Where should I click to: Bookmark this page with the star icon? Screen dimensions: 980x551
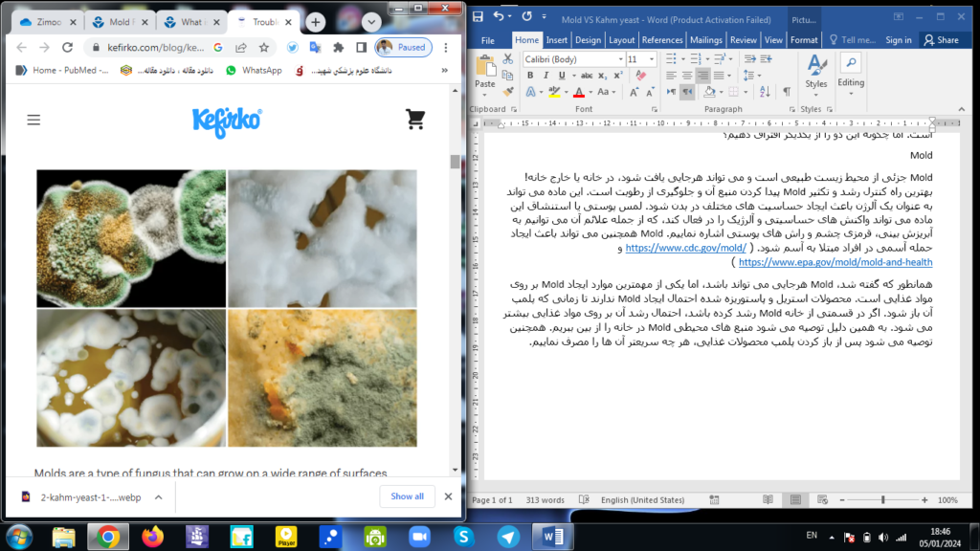pyautogui.click(x=261, y=47)
